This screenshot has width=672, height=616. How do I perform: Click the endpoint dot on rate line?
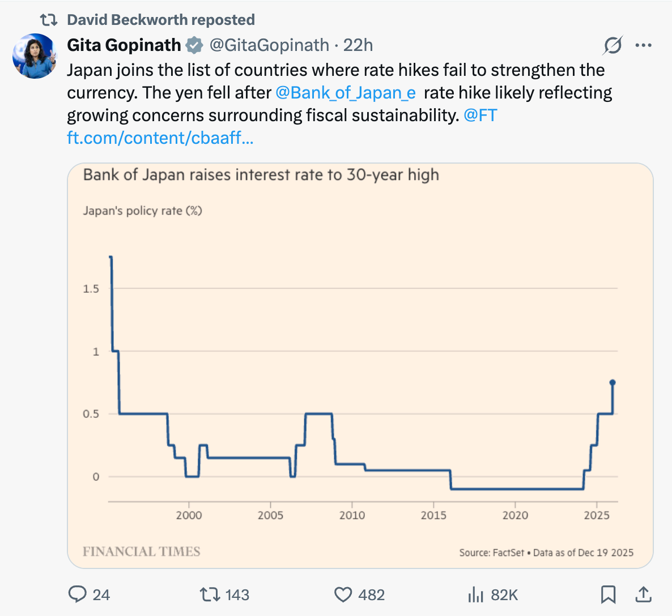(613, 383)
